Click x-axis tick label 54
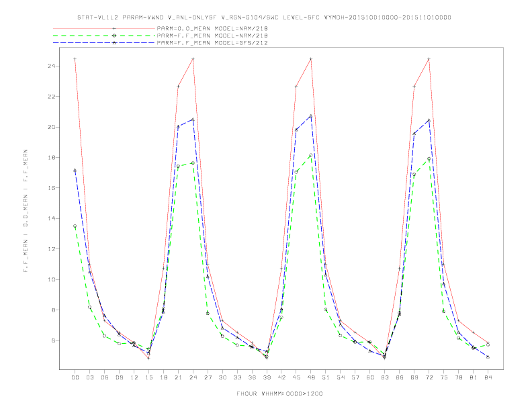The width and height of the screenshot is (532, 411). click(x=341, y=377)
